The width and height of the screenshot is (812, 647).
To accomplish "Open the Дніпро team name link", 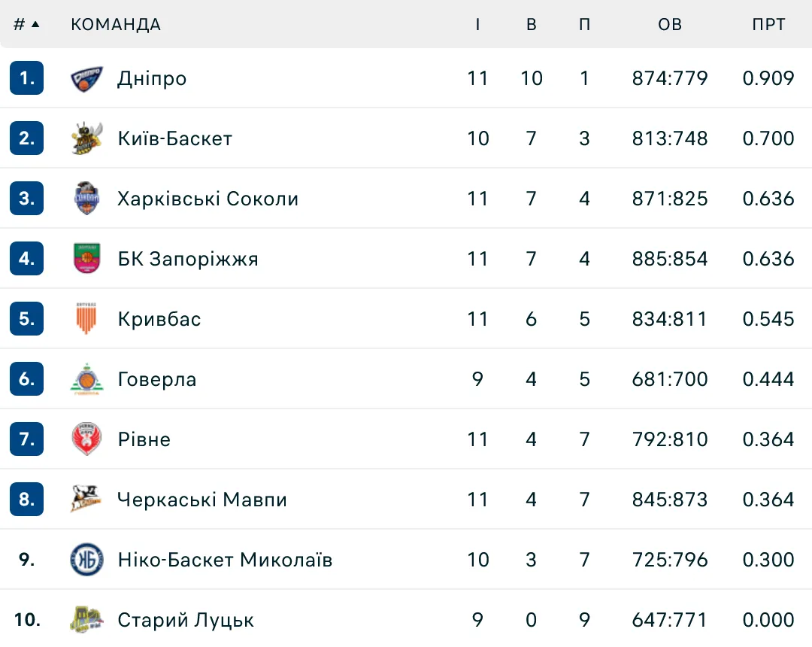I will coord(152,78).
